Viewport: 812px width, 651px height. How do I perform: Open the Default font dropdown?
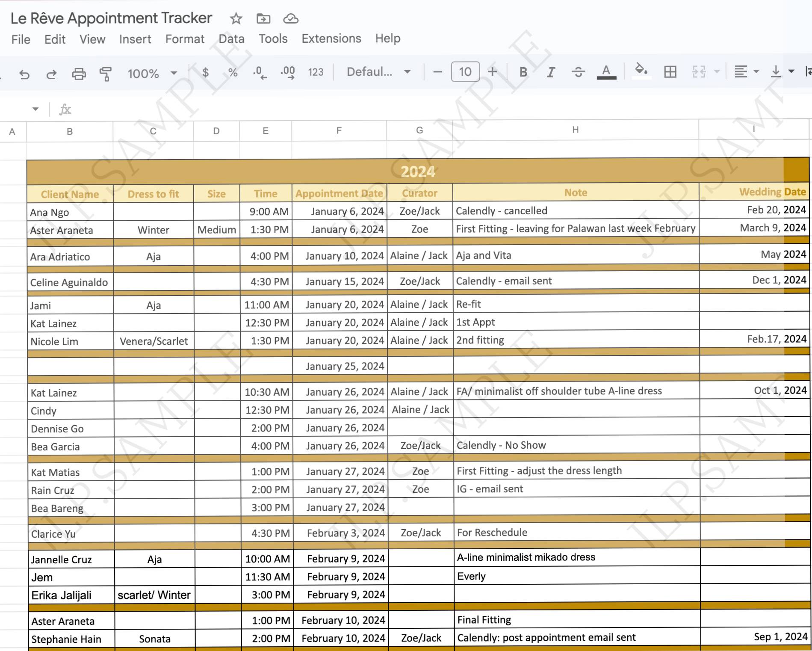click(x=378, y=72)
